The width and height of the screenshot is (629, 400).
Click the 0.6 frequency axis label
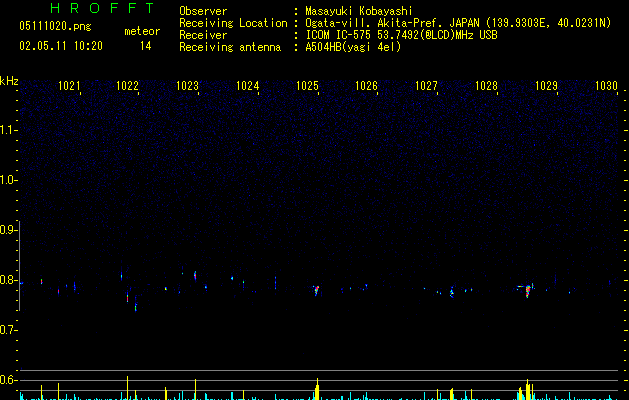coord(8,380)
